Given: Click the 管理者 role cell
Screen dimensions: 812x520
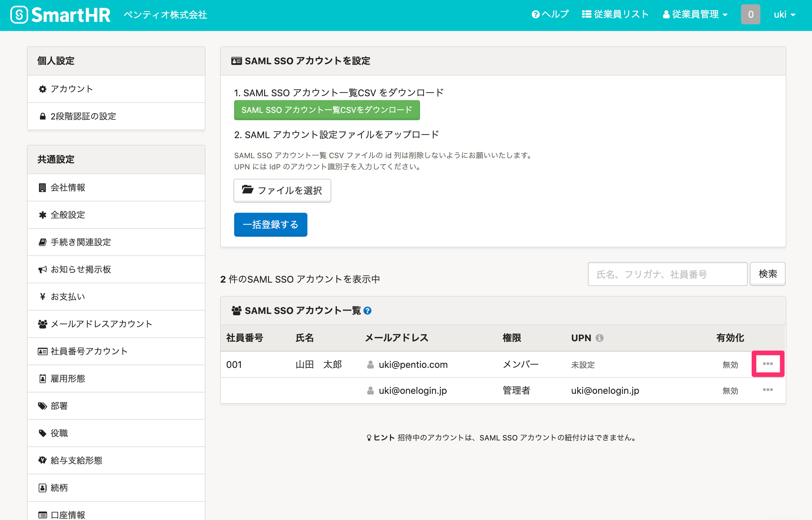Looking at the screenshot, I should [516, 391].
